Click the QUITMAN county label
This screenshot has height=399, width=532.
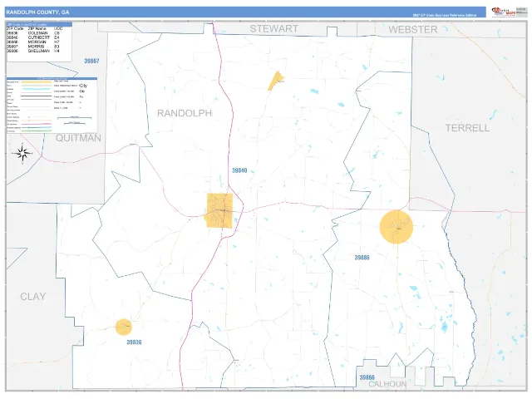78,138
